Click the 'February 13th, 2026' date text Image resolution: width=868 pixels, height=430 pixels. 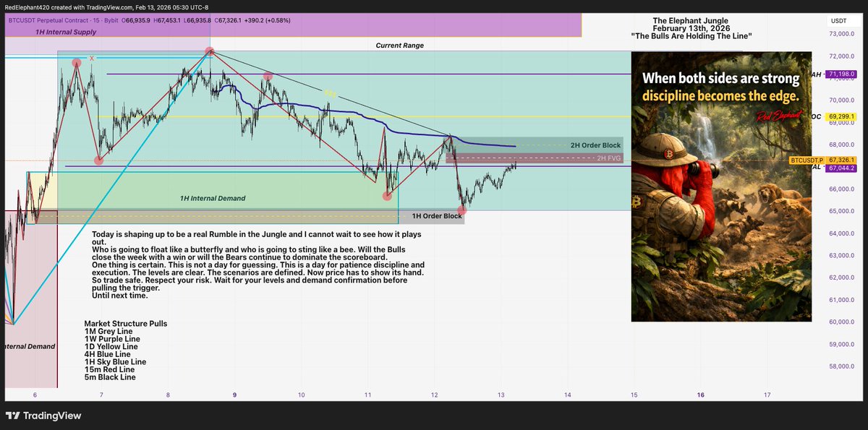click(691, 28)
